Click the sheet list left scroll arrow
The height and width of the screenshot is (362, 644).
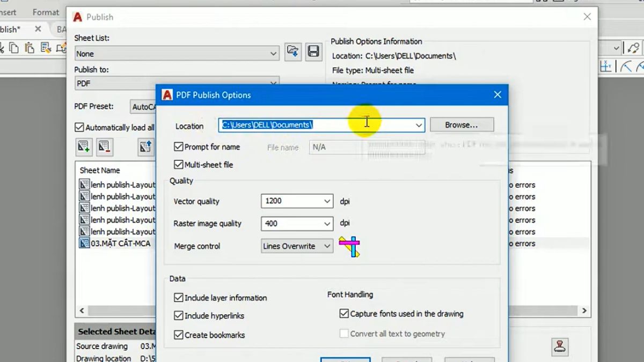point(82,311)
